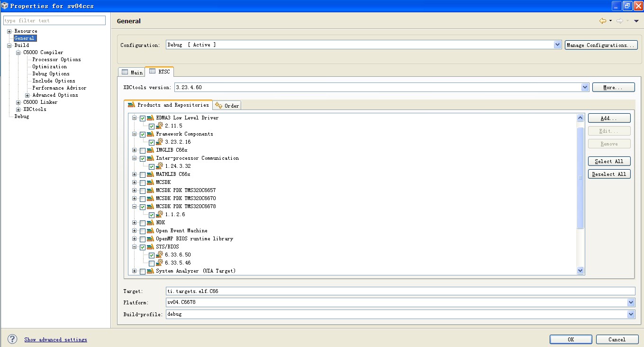Open the Platform dropdown
This screenshot has height=347, width=644.
[631, 302]
